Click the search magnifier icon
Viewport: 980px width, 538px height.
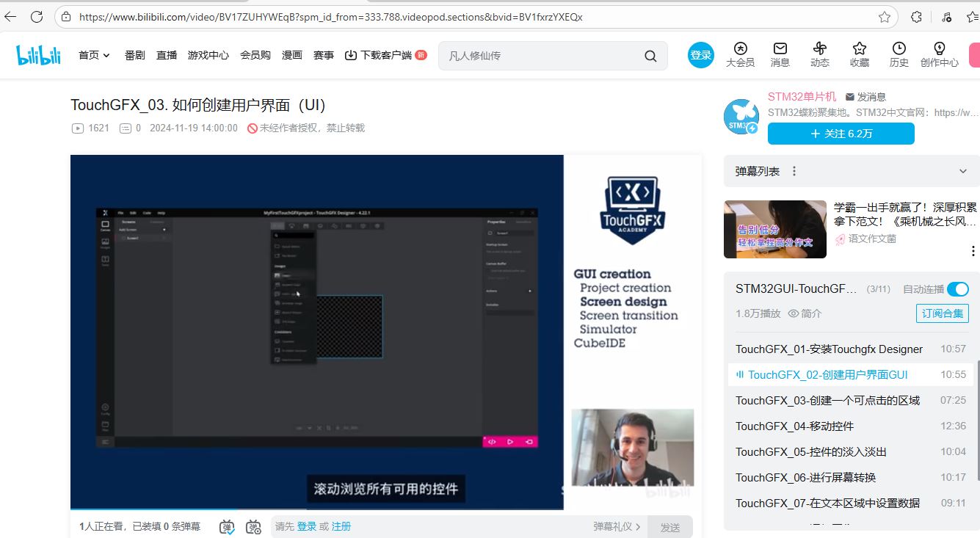[650, 56]
